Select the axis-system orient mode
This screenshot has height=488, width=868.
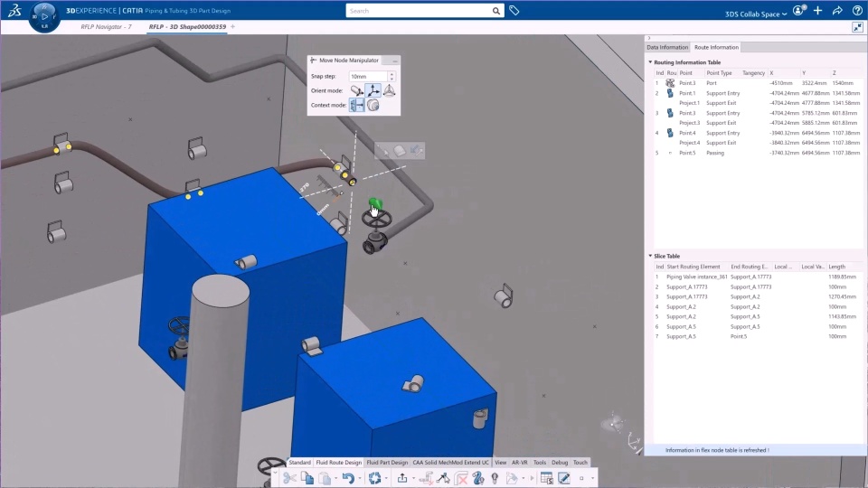[x=373, y=90]
